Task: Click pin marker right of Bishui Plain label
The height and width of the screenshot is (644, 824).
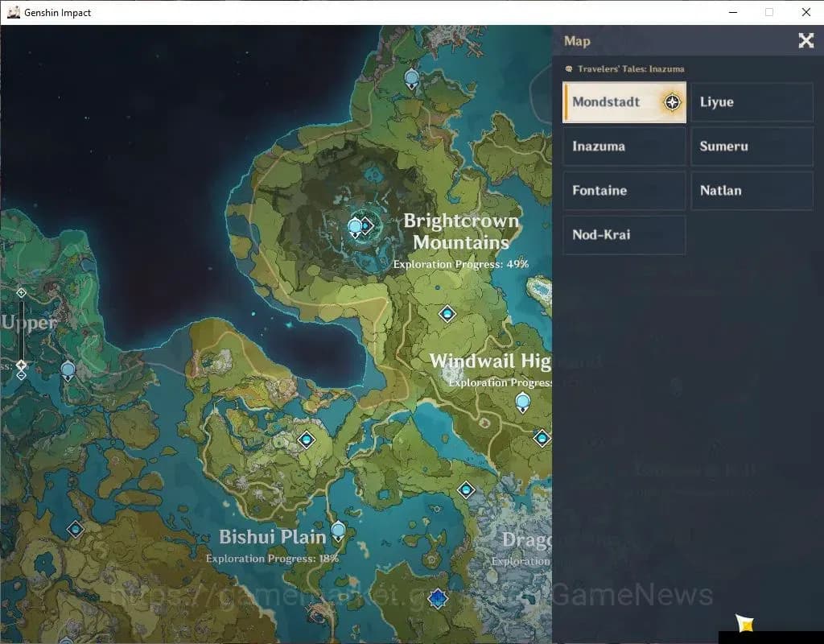Action: pyautogui.click(x=338, y=531)
